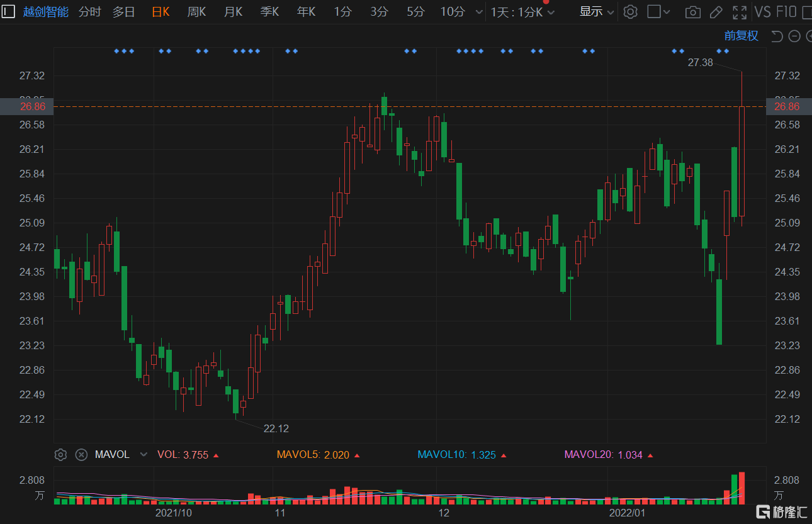Activate the pencil drawing tool
The image size is (812, 524).
(716, 12)
